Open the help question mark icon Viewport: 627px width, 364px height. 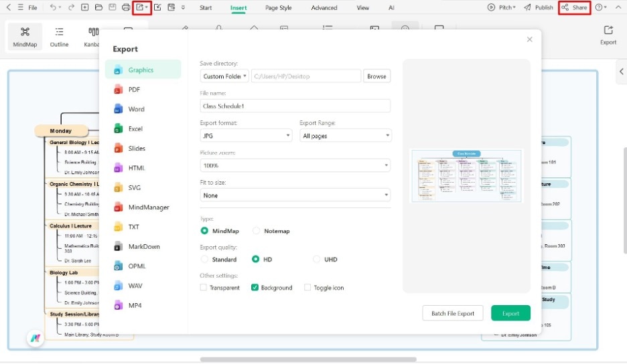point(599,7)
